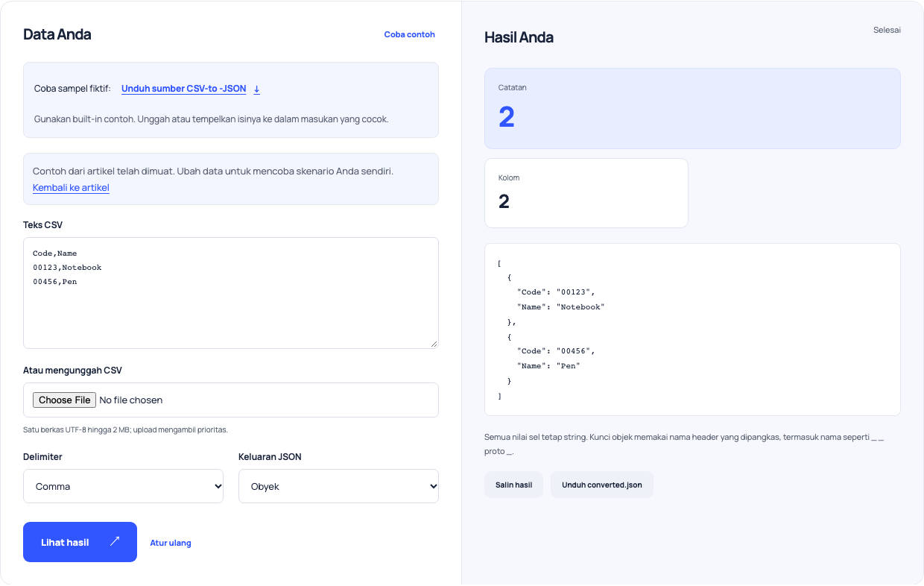
Task: Click the Satu berkas UTF-8 hint text
Action: (125, 430)
